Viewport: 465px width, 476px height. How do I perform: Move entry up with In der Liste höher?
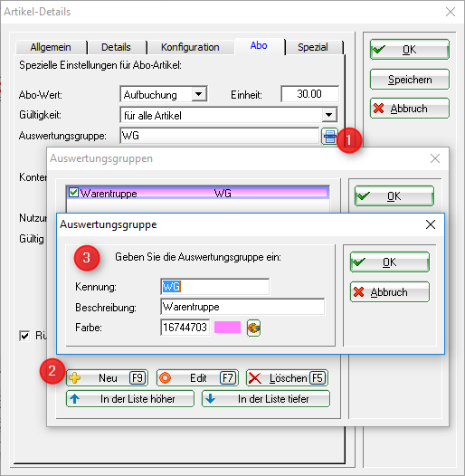pos(130,398)
